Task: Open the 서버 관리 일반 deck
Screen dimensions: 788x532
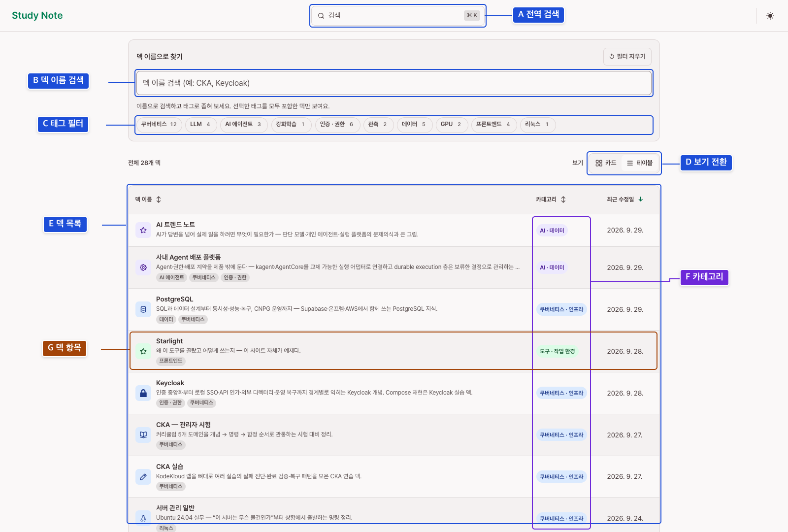Action: coord(175,508)
